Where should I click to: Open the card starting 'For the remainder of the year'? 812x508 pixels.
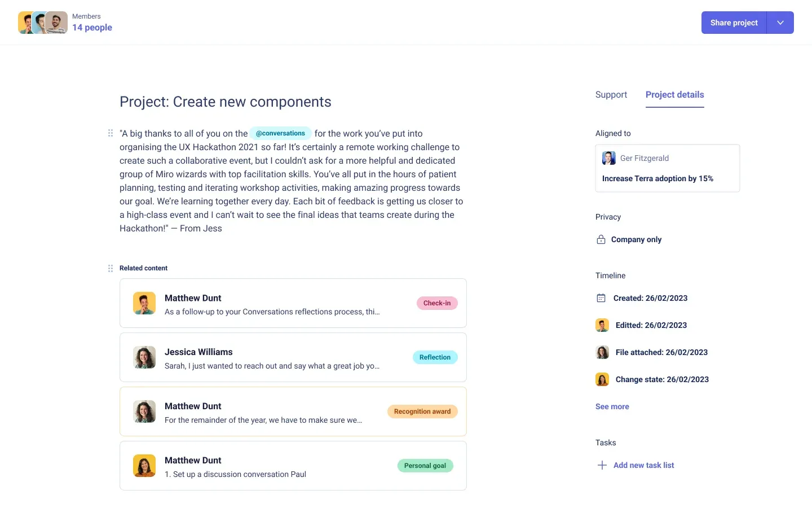(x=293, y=411)
